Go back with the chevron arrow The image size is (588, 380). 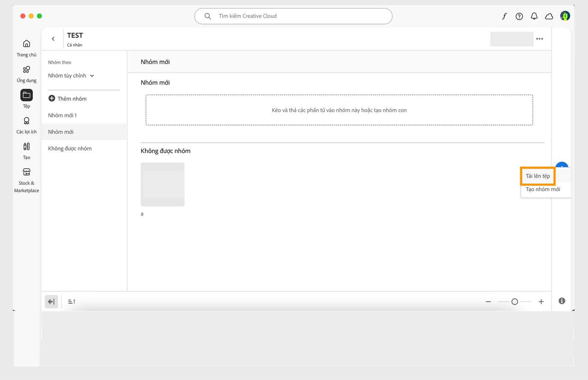pyautogui.click(x=53, y=39)
